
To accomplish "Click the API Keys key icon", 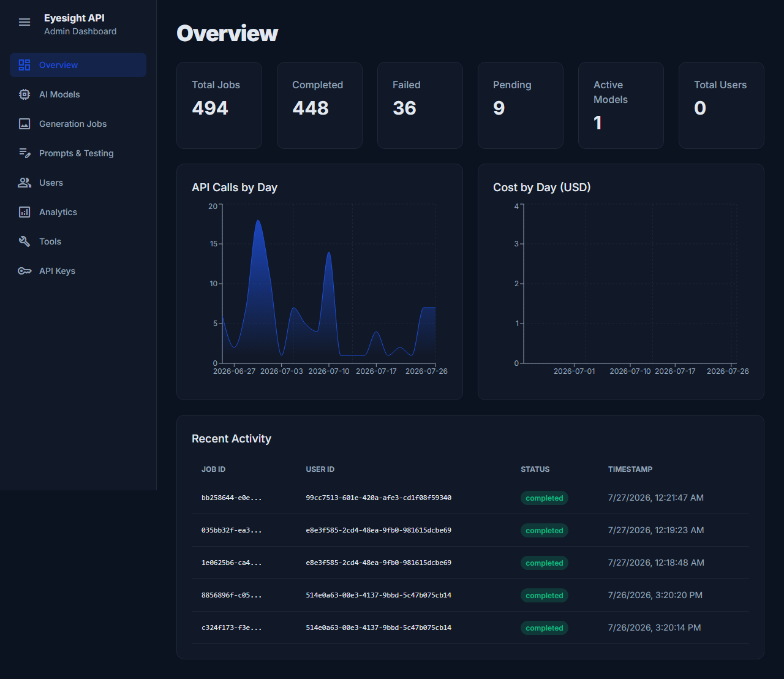I will coord(24,271).
